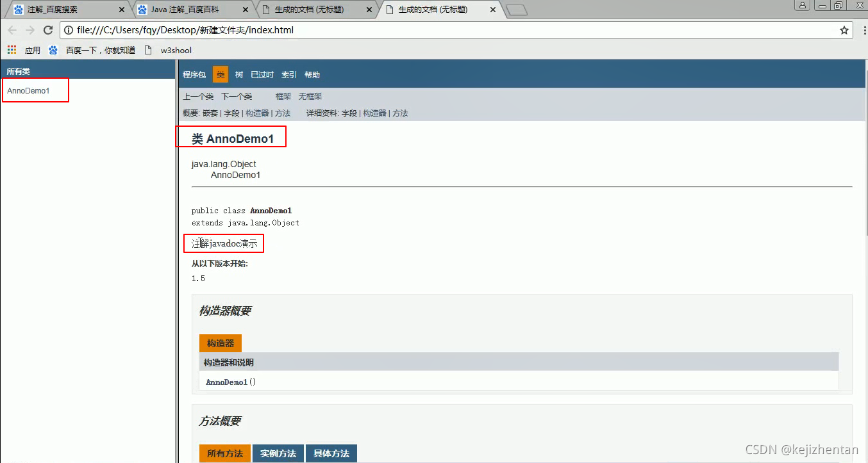Click the 所有类 frame heading
Image resolution: width=868 pixels, height=463 pixels.
point(18,71)
